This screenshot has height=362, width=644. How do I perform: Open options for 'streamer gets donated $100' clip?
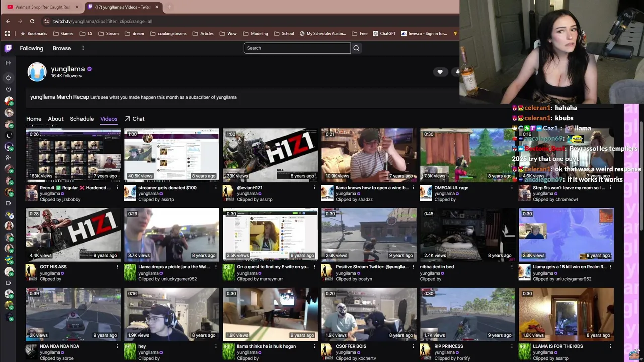pyautogui.click(x=216, y=188)
